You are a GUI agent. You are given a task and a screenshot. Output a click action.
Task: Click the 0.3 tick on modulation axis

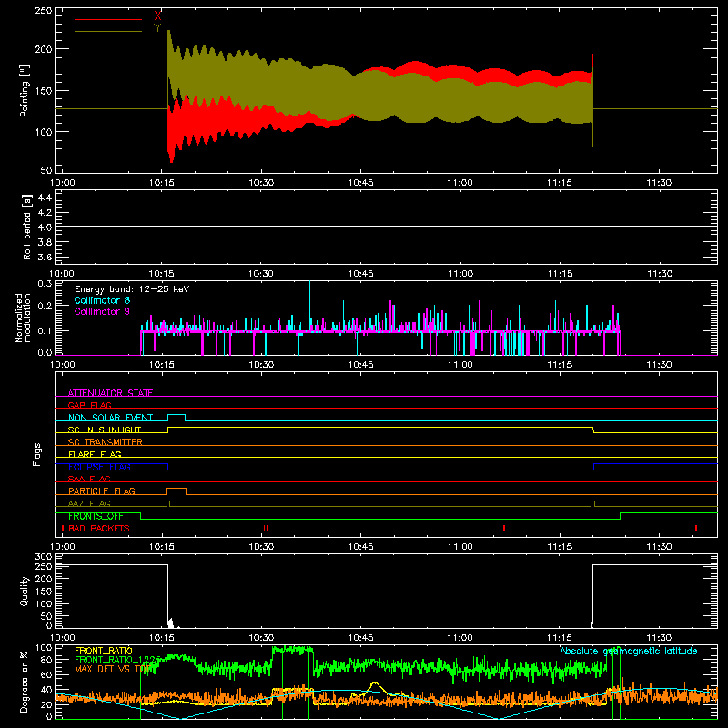(45, 283)
